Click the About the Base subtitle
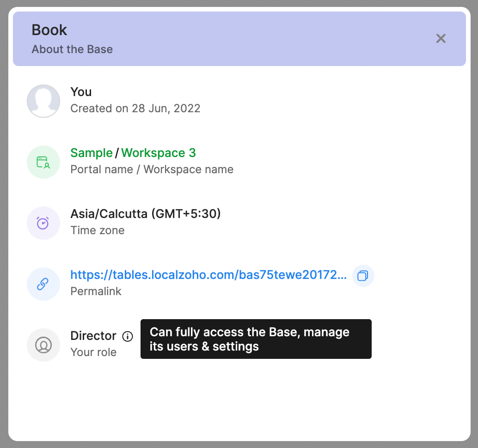This screenshot has width=478, height=448. [72, 49]
